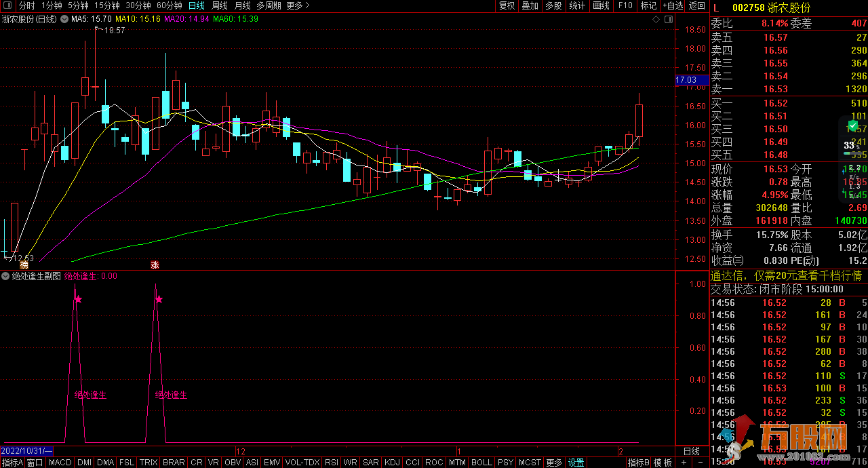This screenshot has height=468, width=868.
Task: Apply the MCST indicator
Action: pyautogui.click(x=530, y=463)
